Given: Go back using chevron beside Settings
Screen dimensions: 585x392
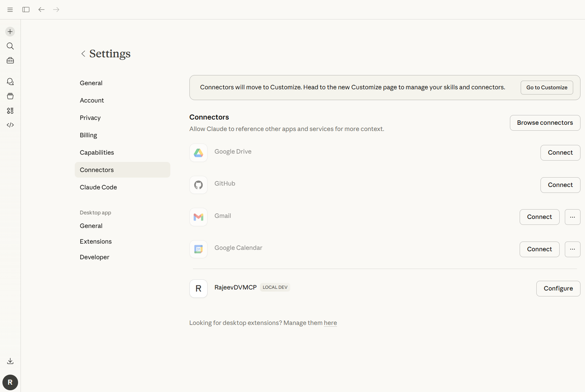Looking at the screenshot, I should point(83,54).
